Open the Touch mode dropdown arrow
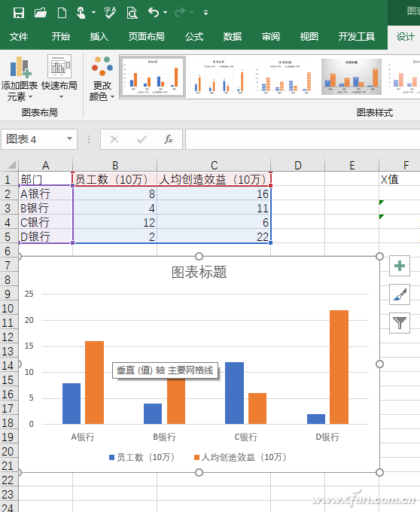The height and width of the screenshot is (512, 420). pyautogui.click(x=93, y=13)
